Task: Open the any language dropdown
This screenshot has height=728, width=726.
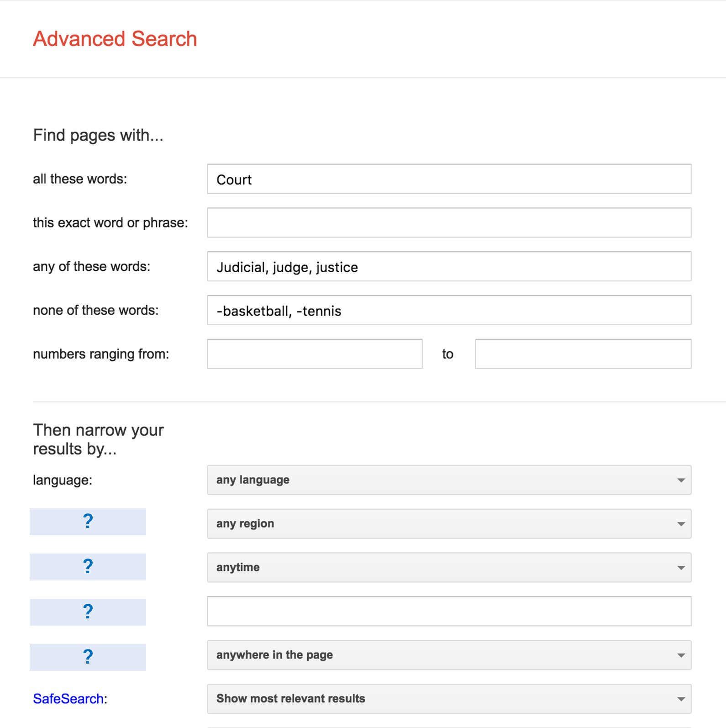Action: 449,480
